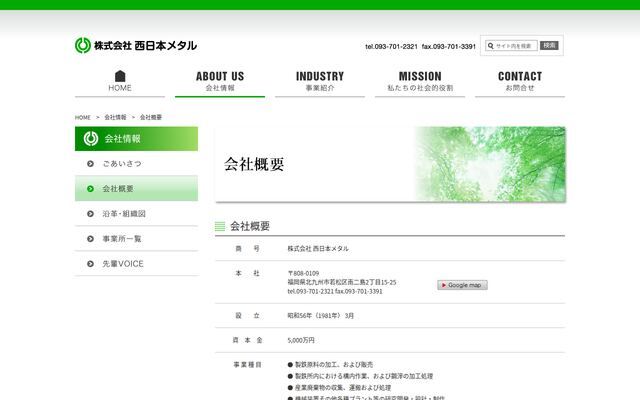Click the white logo icon in sidebar header

pyautogui.click(x=91, y=139)
